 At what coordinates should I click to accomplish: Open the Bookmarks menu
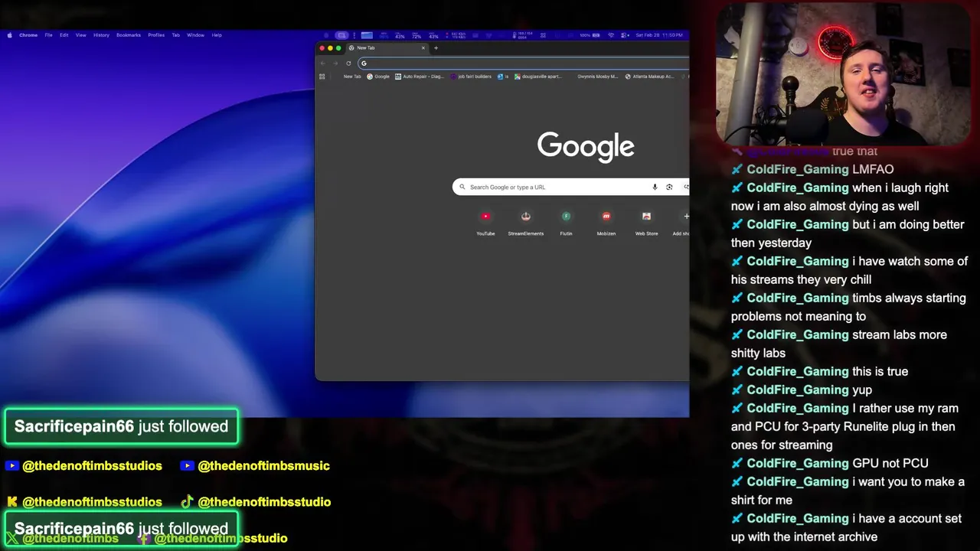[129, 35]
